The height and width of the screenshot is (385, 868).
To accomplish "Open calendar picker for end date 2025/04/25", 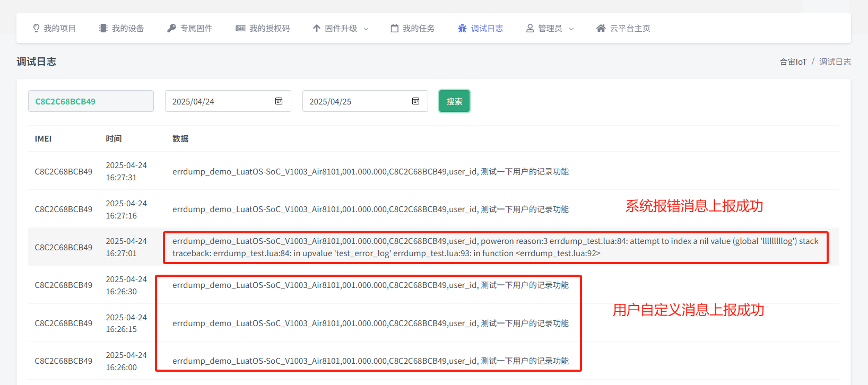I will pos(416,101).
